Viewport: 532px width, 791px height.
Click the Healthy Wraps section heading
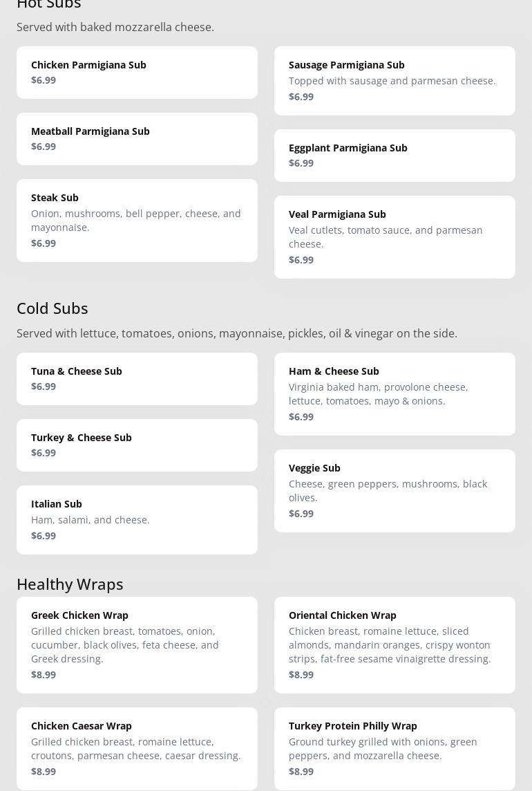[70, 584]
